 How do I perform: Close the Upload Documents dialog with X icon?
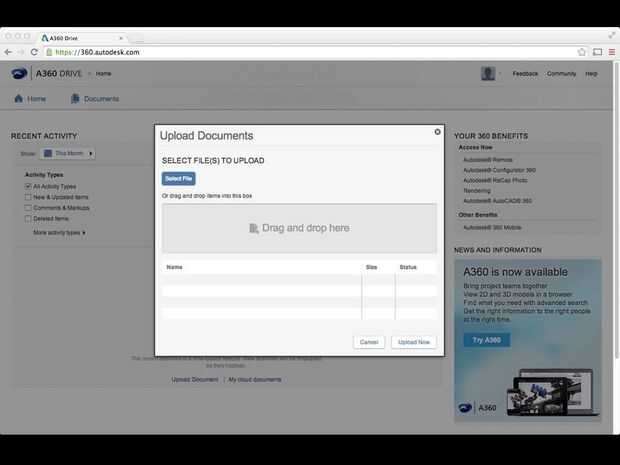coord(437,132)
